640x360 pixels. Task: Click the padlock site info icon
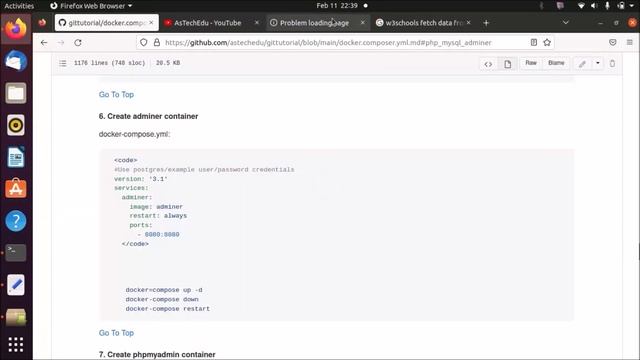157,42
